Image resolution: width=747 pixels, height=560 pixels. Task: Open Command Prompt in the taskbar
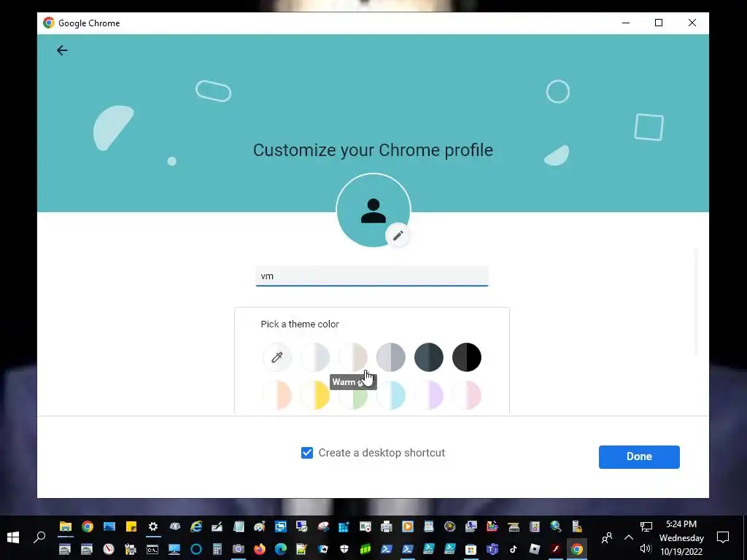coord(152,550)
